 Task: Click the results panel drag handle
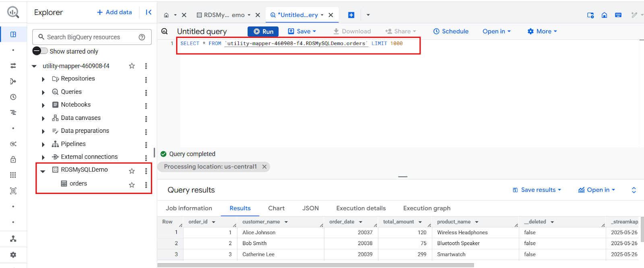[x=402, y=177]
